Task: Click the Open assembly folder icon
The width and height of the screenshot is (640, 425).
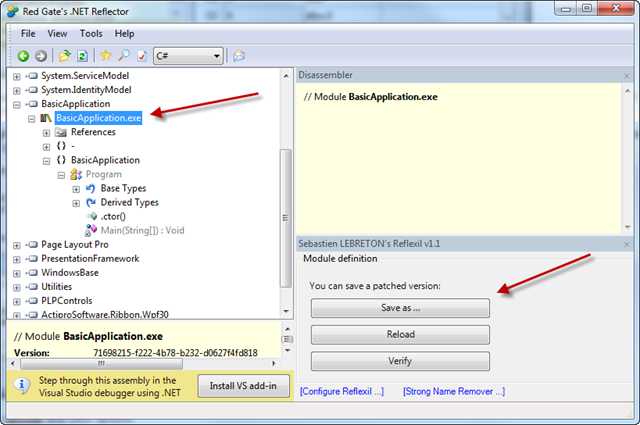Action: pyautogui.click(x=64, y=56)
